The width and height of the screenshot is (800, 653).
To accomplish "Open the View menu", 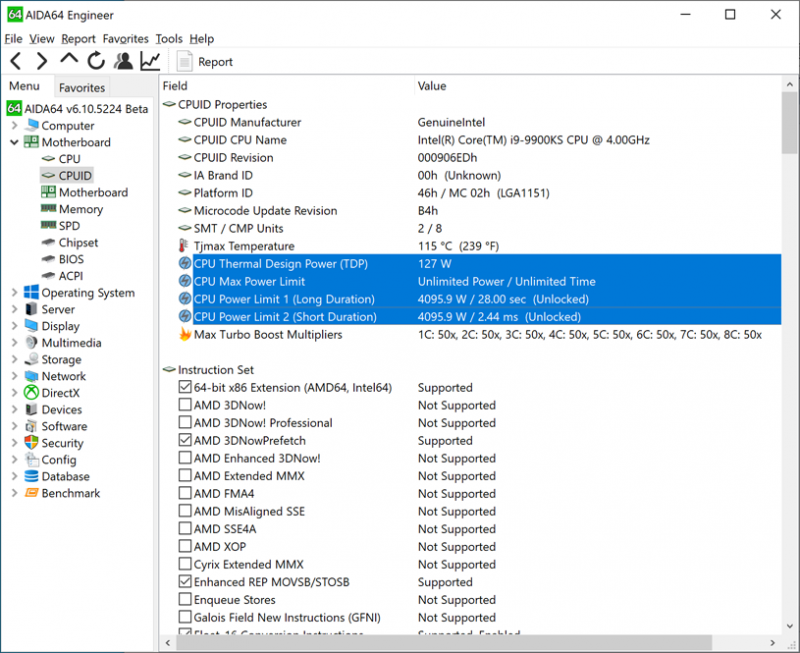I will point(41,39).
